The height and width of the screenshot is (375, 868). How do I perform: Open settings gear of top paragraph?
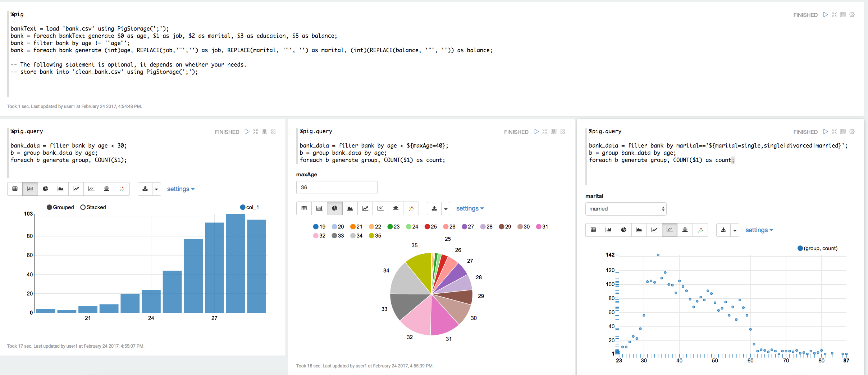[852, 15]
